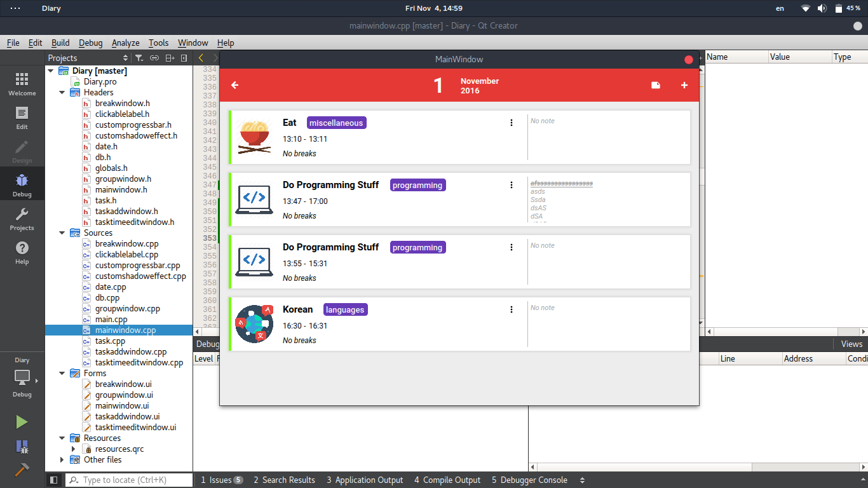Collapse the Resources folder
This screenshot has width=868, height=488.
pos(62,438)
